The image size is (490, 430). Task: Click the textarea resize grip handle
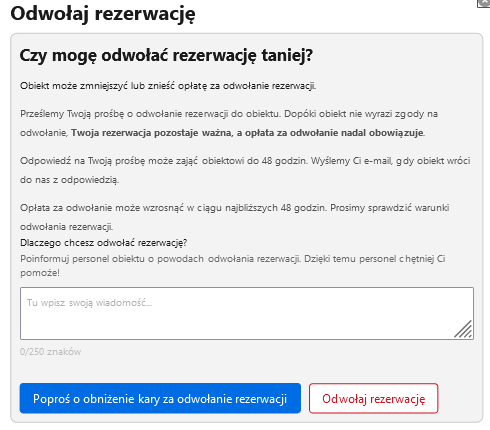tap(463, 329)
